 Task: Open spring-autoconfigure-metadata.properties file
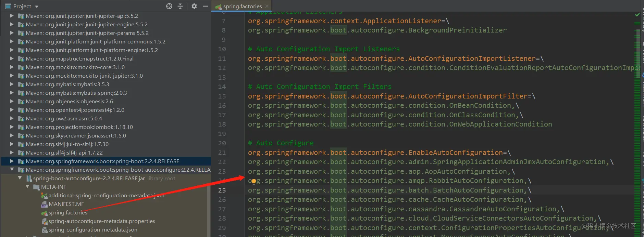click(102, 221)
